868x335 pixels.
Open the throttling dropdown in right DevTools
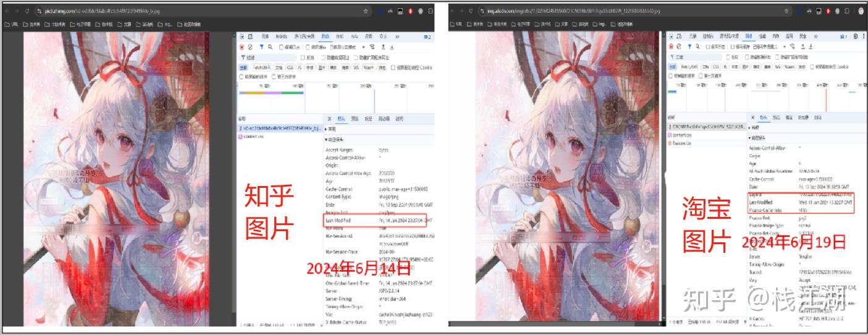coord(769,46)
